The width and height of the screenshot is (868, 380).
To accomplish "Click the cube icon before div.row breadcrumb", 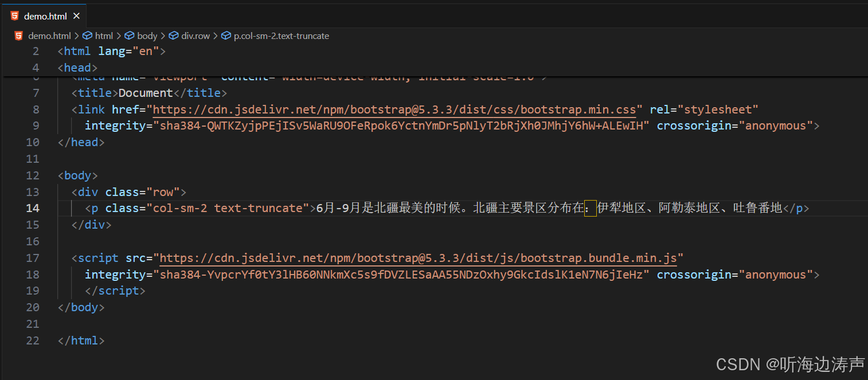I will pos(174,36).
